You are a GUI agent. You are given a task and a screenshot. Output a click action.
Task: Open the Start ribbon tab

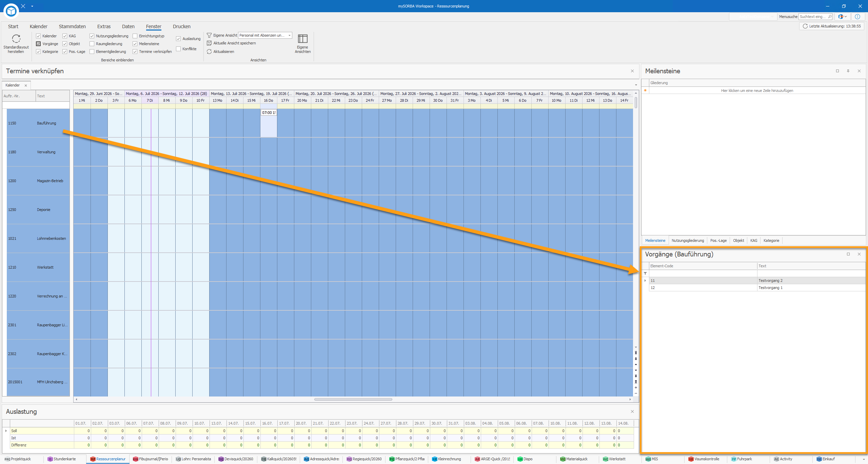coord(13,26)
